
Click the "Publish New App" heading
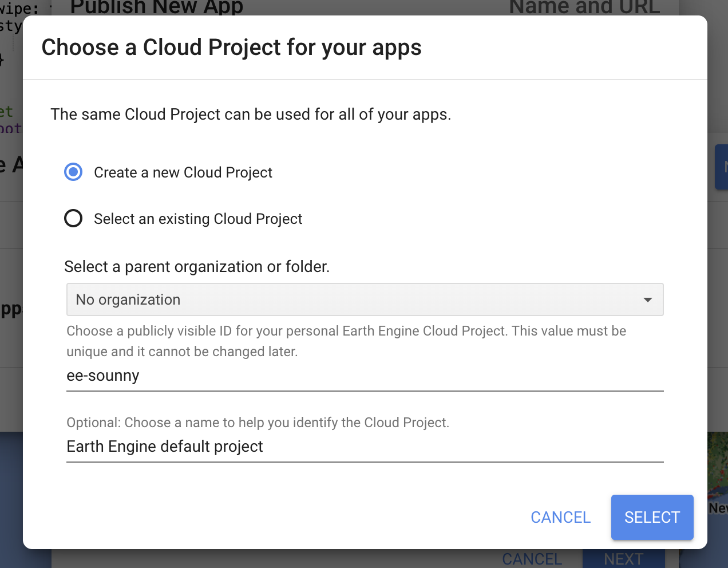156,7
